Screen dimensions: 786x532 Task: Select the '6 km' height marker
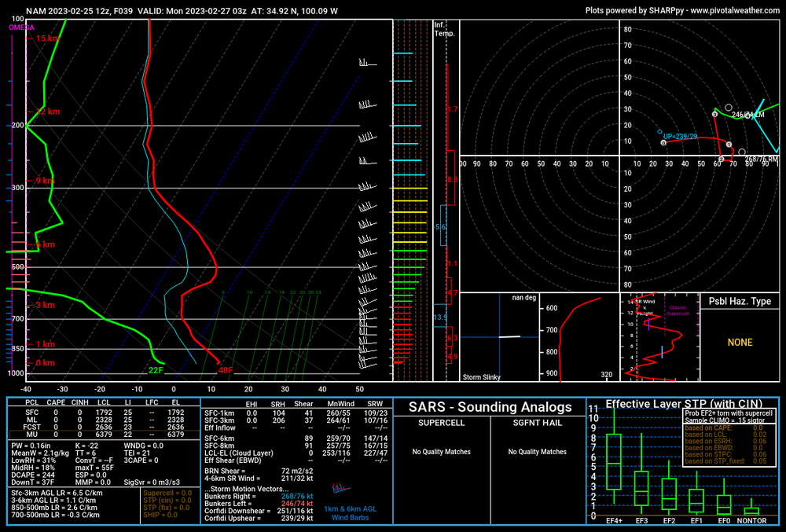pyautogui.click(x=45, y=244)
